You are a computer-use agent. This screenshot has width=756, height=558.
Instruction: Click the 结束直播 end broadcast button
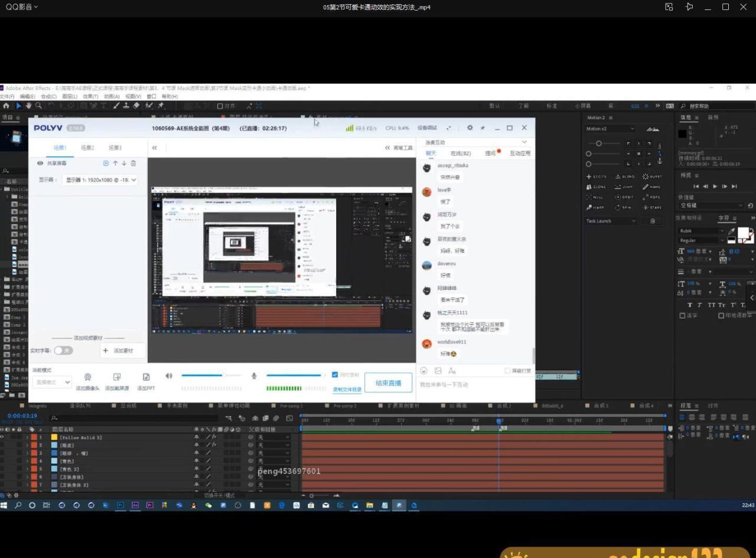click(x=388, y=383)
